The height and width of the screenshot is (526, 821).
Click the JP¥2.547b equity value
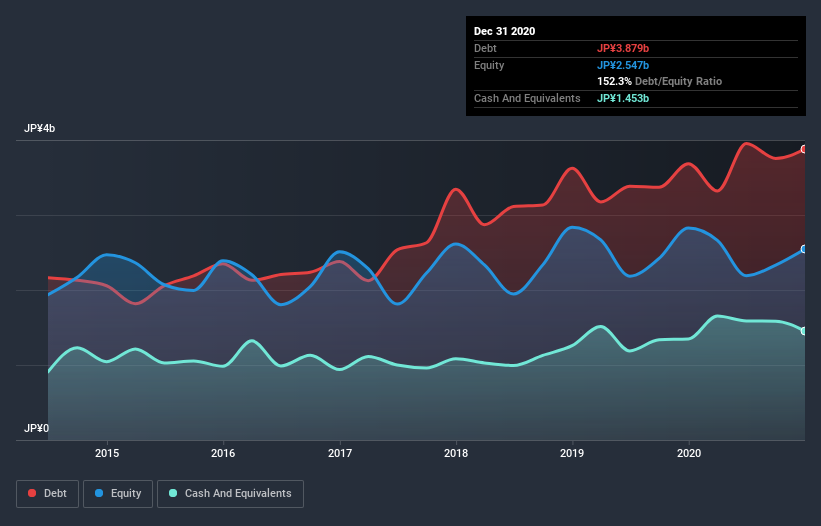(x=623, y=65)
